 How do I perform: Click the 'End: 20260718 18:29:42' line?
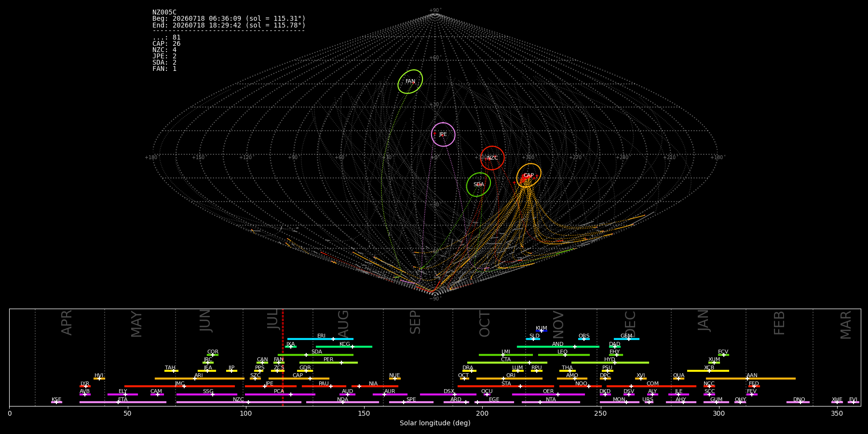(229, 25)
